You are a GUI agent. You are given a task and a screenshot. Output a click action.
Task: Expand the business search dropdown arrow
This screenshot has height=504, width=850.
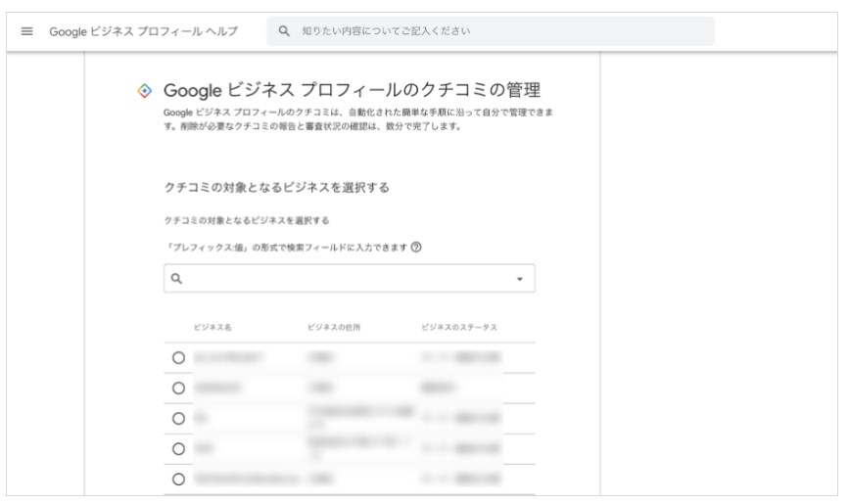(x=519, y=279)
